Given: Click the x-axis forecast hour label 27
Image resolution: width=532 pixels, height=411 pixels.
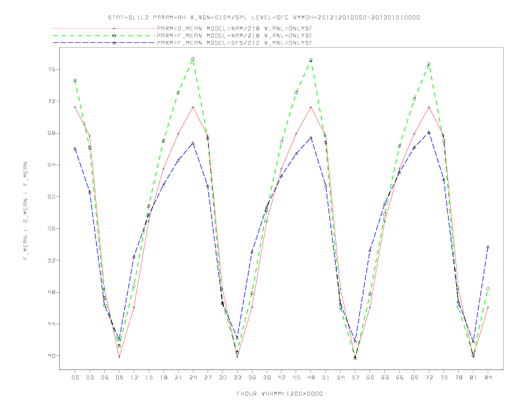Looking at the screenshot, I should click(x=208, y=377).
